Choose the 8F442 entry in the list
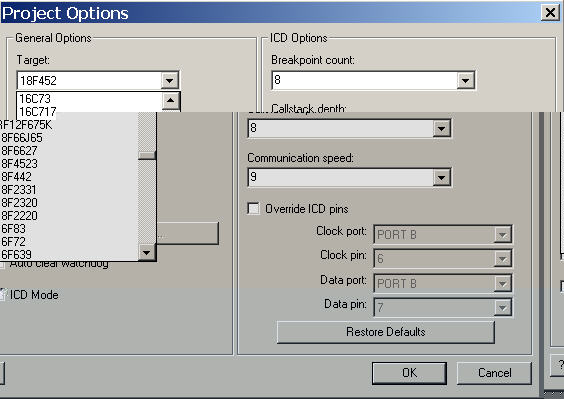Image resolution: width=564 pixels, height=399 pixels. [x=68, y=177]
